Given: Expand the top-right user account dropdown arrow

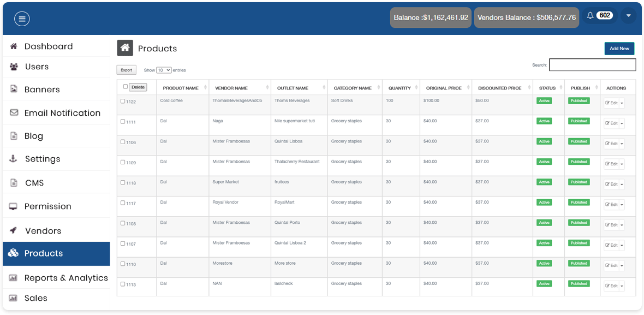Looking at the screenshot, I should (x=628, y=16).
